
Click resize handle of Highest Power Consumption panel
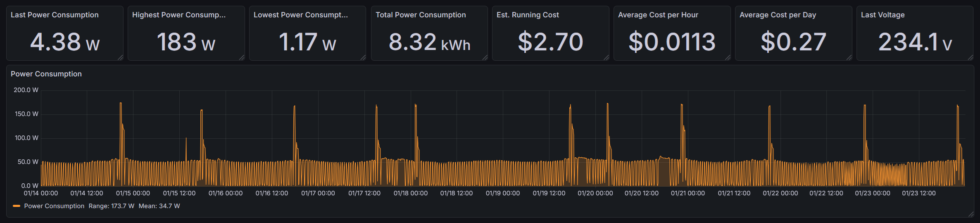(x=242, y=58)
